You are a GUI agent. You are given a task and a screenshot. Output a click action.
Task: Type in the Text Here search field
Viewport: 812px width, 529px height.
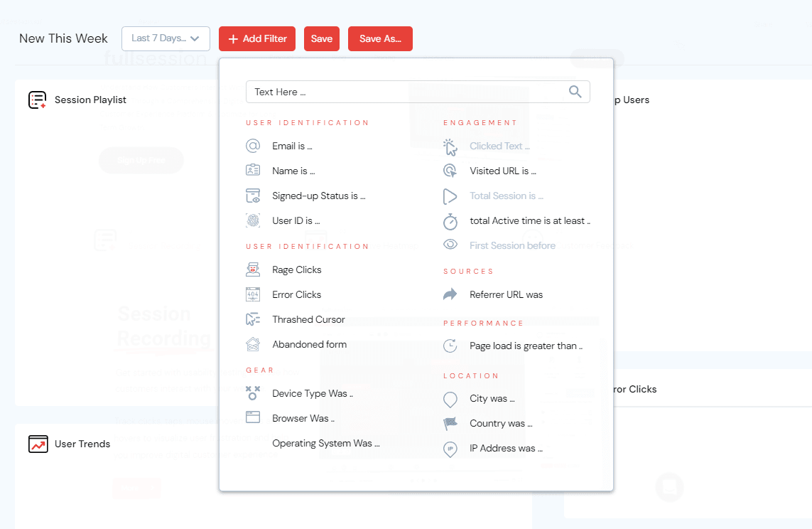click(405, 92)
